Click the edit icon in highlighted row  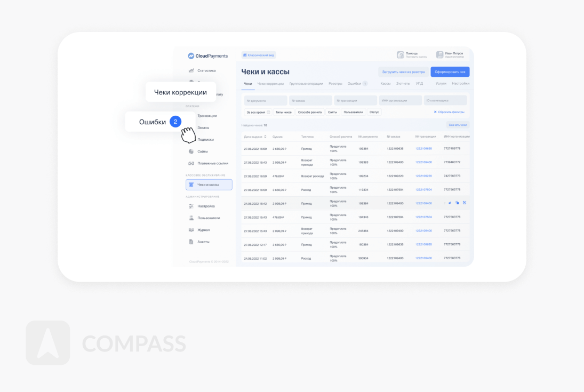[x=465, y=203]
